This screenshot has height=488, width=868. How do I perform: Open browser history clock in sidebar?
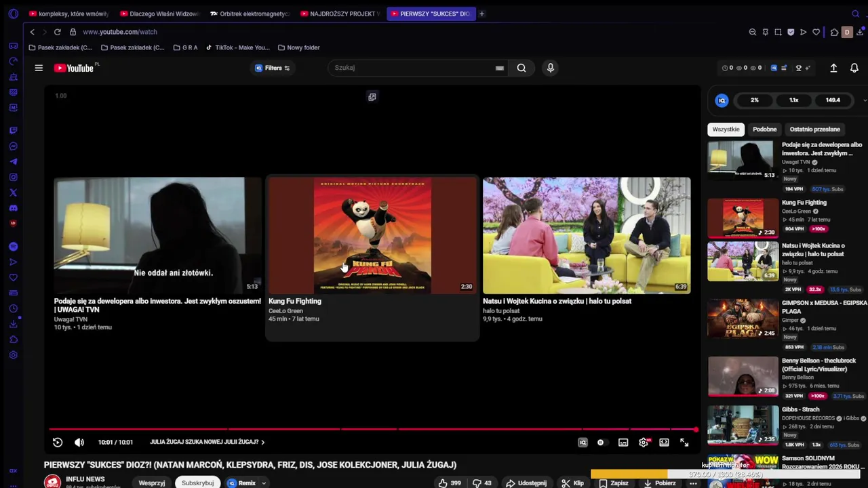tap(13, 308)
